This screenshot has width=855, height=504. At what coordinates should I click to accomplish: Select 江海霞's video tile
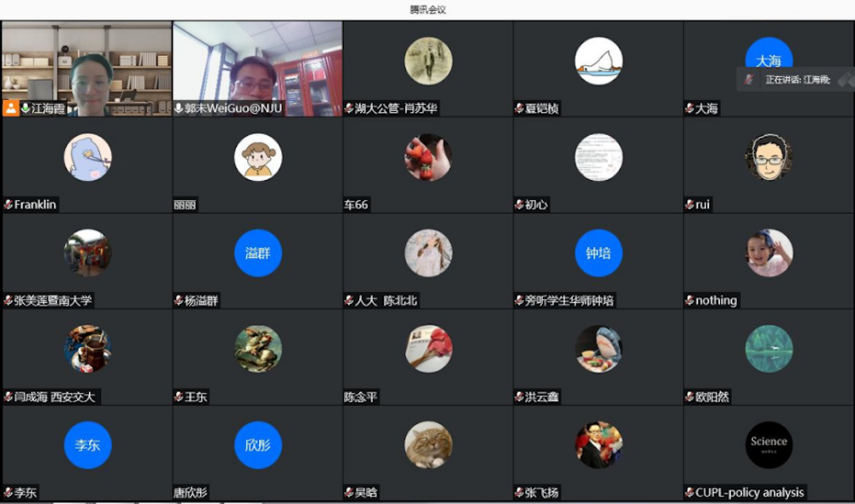tap(86, 68)
